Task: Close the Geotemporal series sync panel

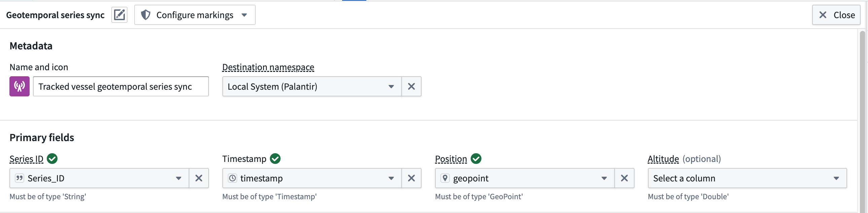Action: pyautogui.click(x=836, y=15)
